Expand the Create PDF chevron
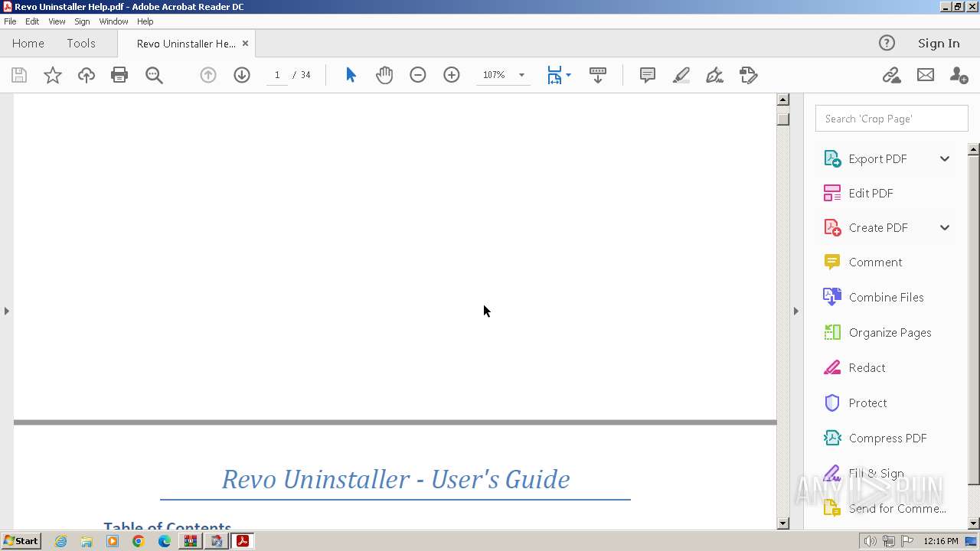Screen dimensions: 980x551 click(x=945, y=228)
